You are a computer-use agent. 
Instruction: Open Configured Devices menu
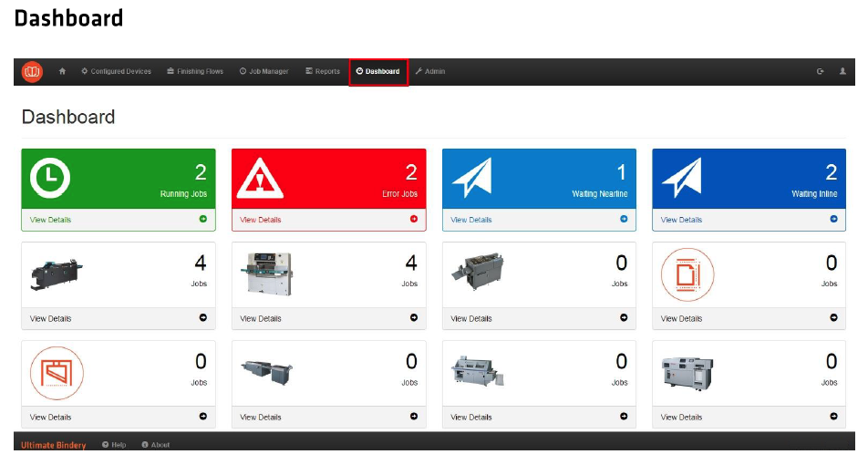117,71
